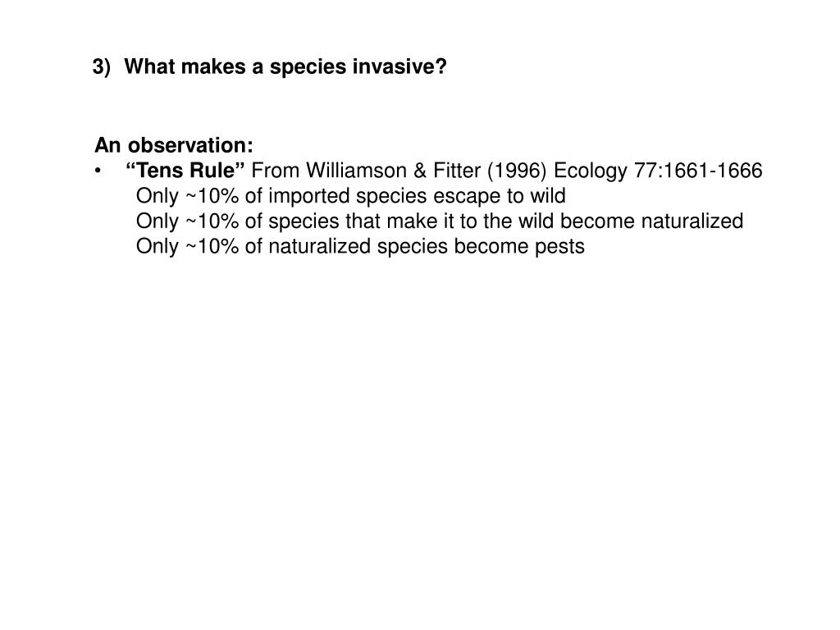Click the bullet point before Tens Rule
The width and height of the screenshot is (840, 630).
[98, 171]
